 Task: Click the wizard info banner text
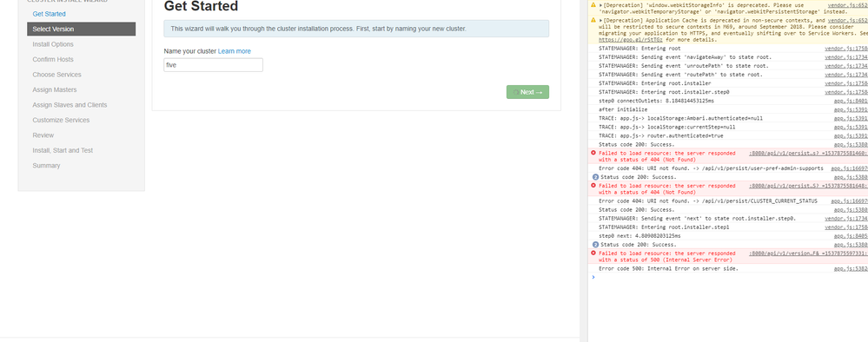pyautogui.click(x=318, y=29)
